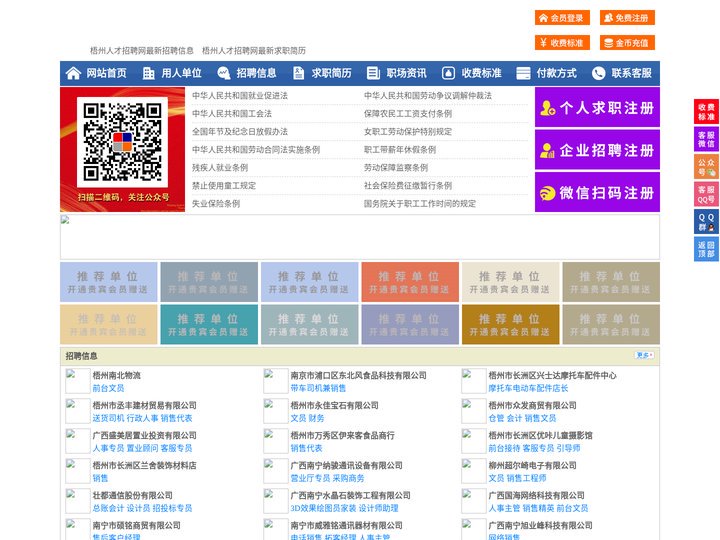Open 全国年节及纪念日放假办法 link

(x=240, y=132)
